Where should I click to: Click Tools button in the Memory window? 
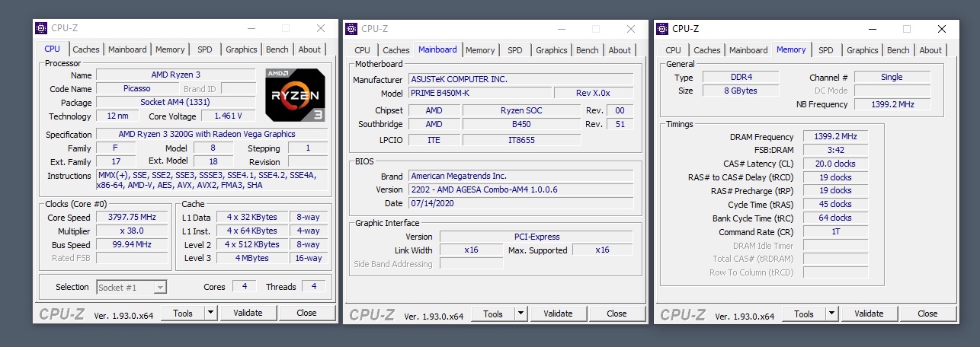point(804,314)
